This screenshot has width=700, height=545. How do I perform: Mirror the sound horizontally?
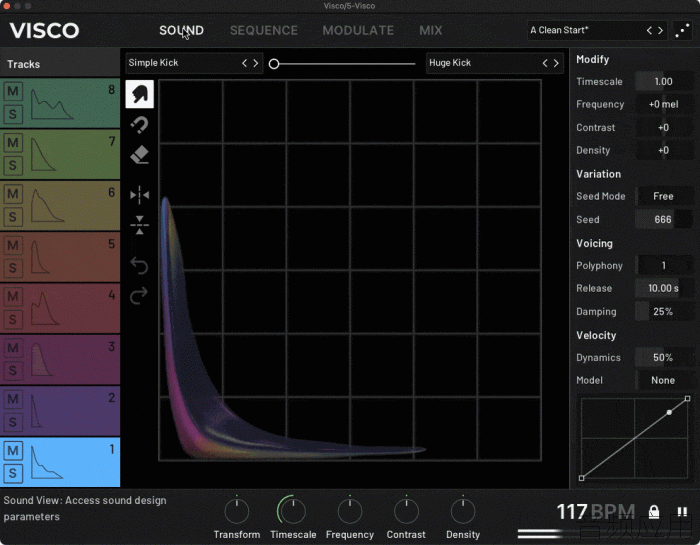click(139, 195)
